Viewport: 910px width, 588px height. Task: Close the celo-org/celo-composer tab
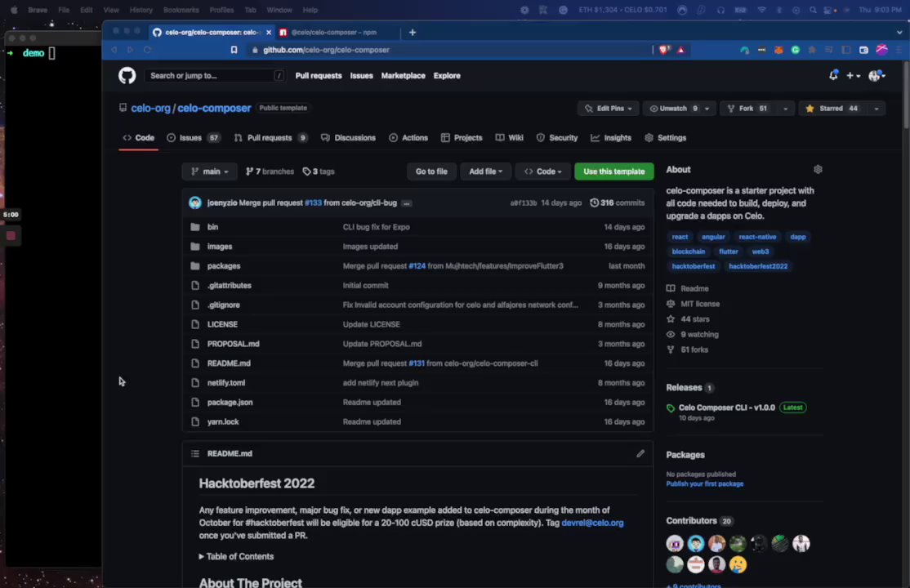[268, 33]
